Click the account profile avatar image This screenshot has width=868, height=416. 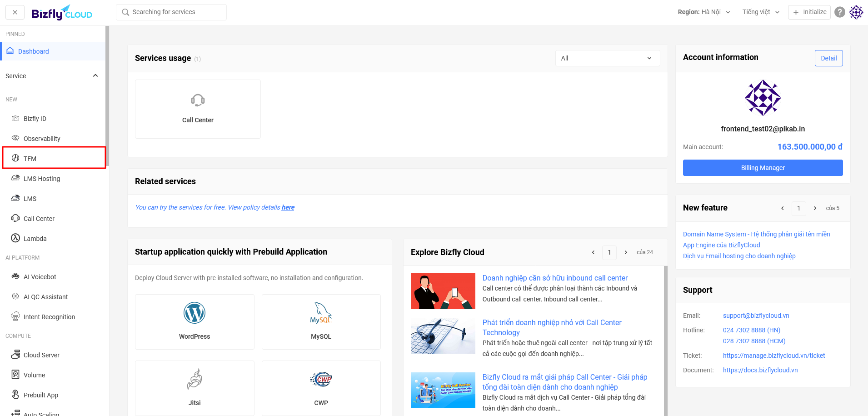(763, 98)
